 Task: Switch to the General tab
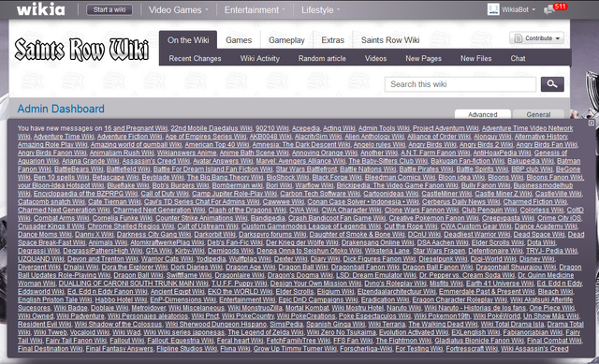[x=538, y=114]
